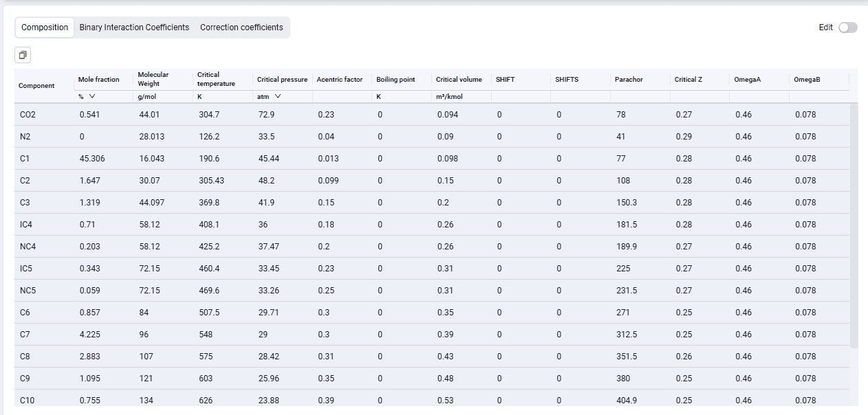The image size is (868, 415).
Task: Select parachor value 404.9 for C10
Action: 627,401
